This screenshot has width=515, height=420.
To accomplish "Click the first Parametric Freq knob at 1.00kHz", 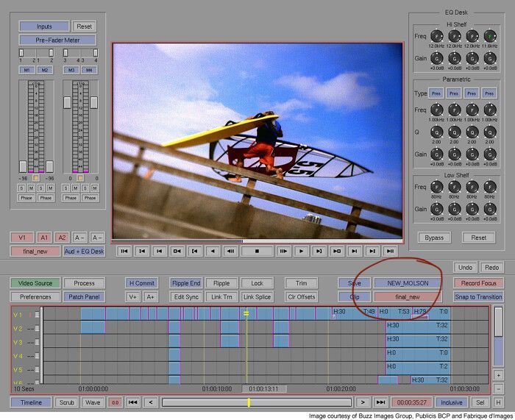I will (x=436, y=110).
